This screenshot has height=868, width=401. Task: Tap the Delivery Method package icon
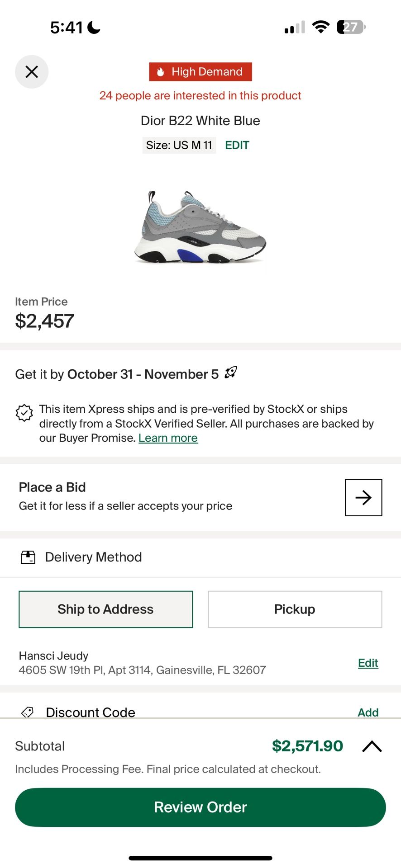(28, 557)
